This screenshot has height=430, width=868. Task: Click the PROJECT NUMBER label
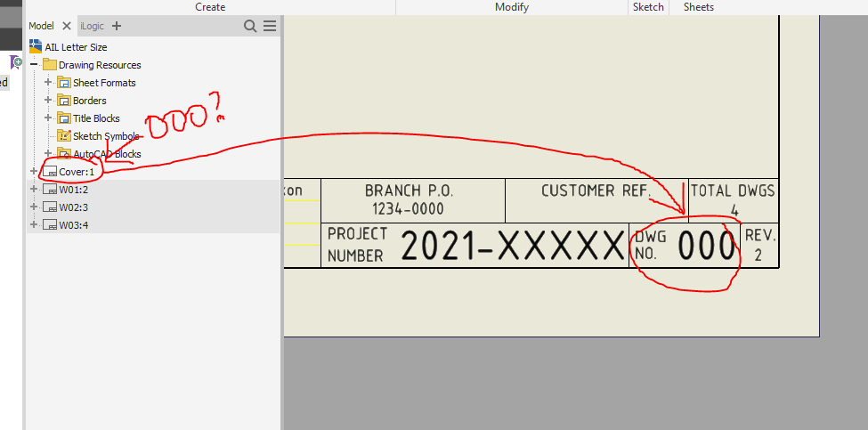(x=357, y=245)
